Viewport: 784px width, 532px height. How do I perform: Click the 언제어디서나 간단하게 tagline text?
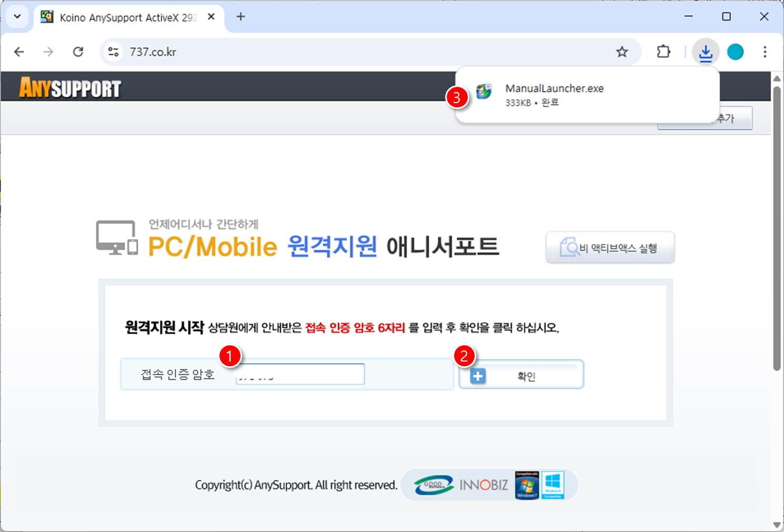click(204, 224)
